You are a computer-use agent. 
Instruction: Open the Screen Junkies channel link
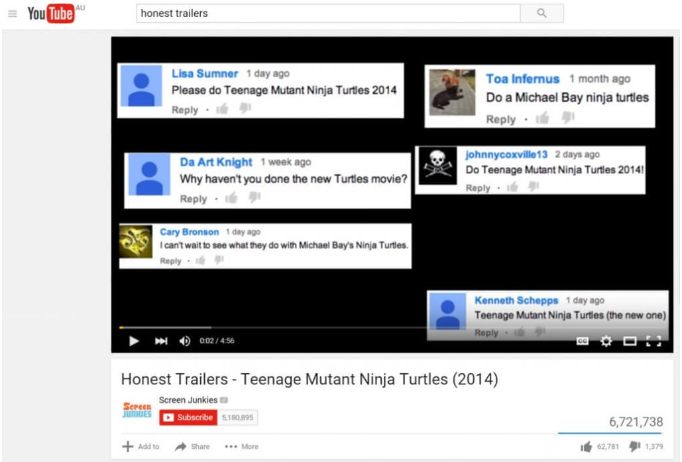[x=188, y=400]
